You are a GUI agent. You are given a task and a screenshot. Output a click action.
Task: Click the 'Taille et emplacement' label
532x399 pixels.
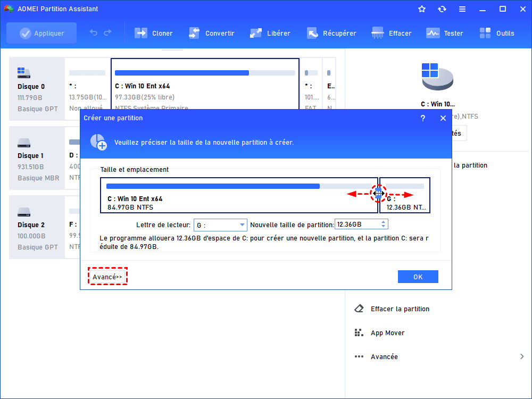click(x=135, y=169)
